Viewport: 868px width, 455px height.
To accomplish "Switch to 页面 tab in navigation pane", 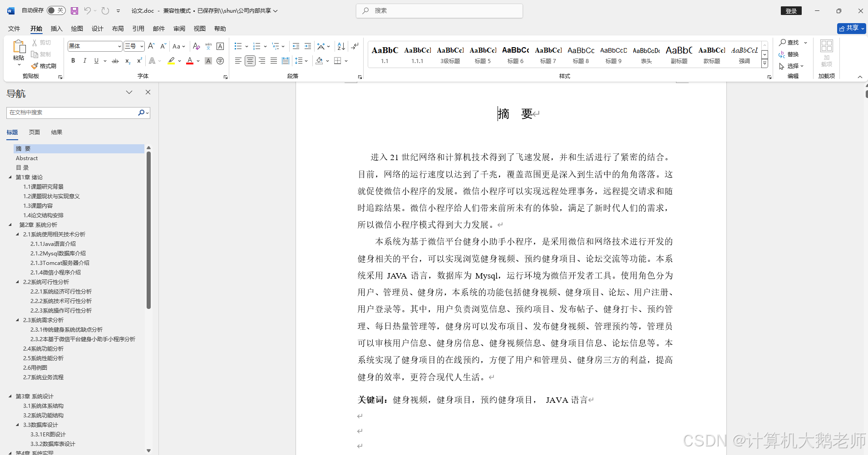I will [x=35, y=132].
